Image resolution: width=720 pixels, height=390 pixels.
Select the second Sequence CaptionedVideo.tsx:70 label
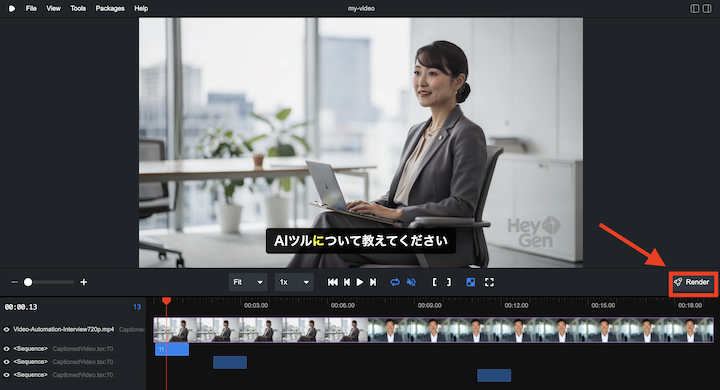point(83,362)
